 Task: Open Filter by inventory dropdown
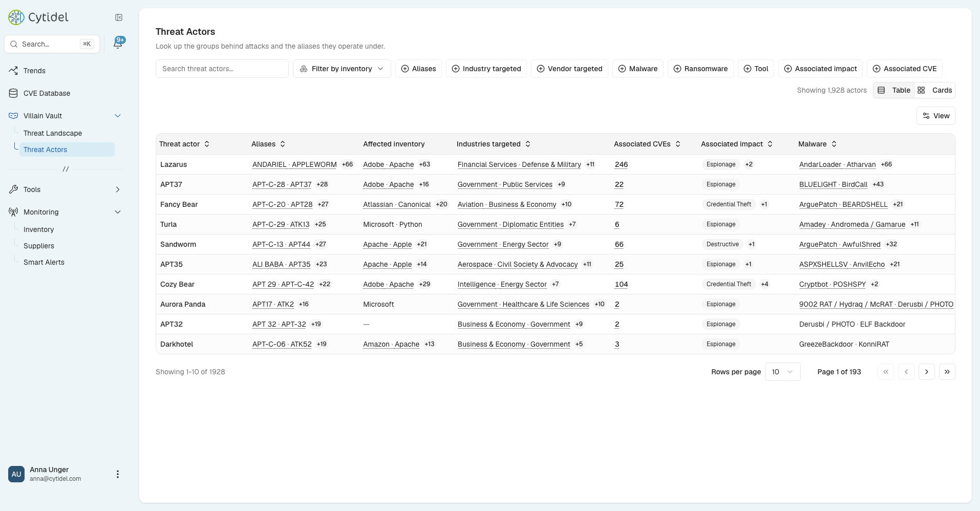[342, 69]
